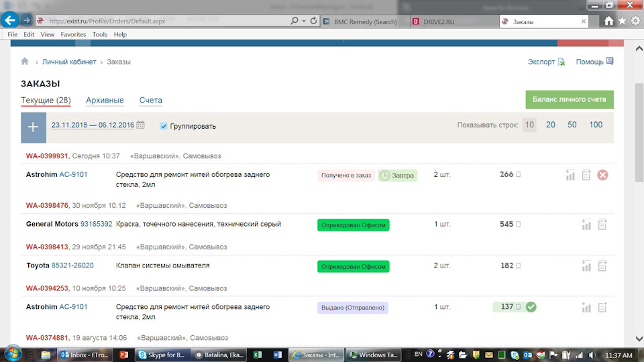Image resolution: width=644 pixels, height=362 pixels.
Task: Open part link AC-9101 in WA-0399931 order
Action: 73,174
